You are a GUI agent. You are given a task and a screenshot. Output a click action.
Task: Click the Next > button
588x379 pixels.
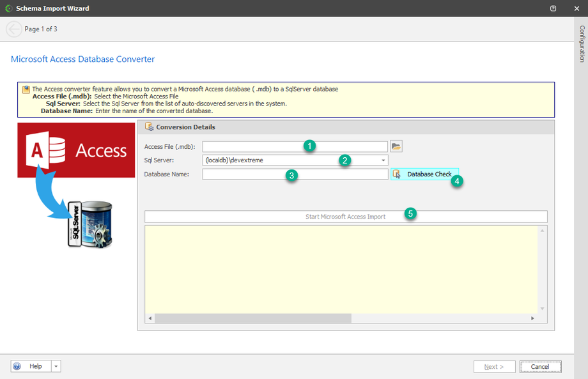494,367
